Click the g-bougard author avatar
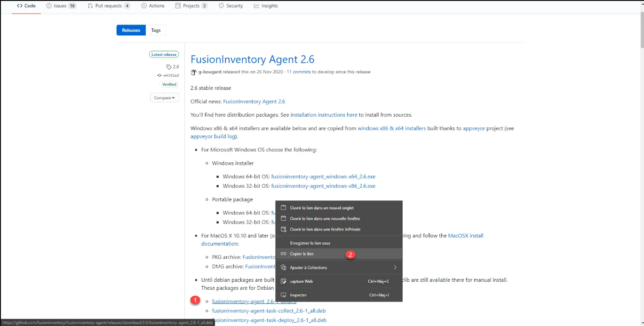 [x=193, y=72]
